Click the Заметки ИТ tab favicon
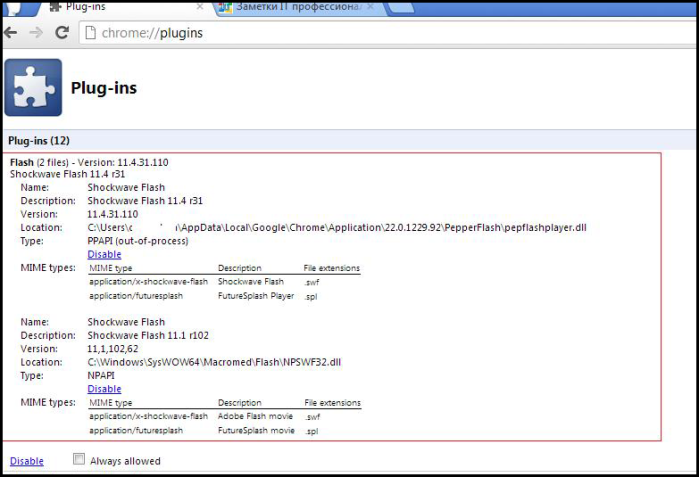This screenshot has width=699, height=477. [226, 7]
